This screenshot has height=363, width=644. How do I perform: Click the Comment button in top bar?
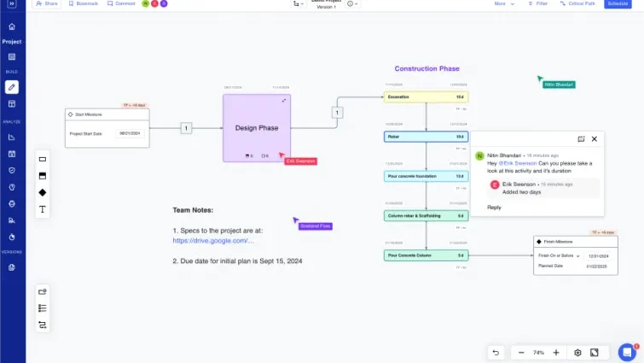click(x=121, y=3)
